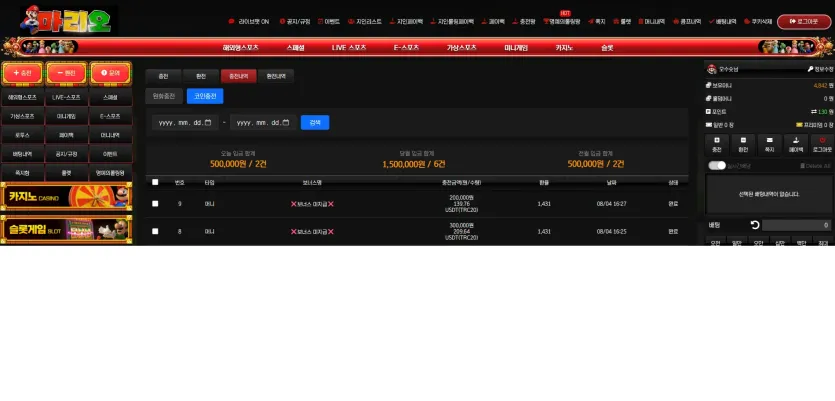This screenshot has width=835, height=401.
Task: Click the betting reset arrow icon
Action: [755, 225]
